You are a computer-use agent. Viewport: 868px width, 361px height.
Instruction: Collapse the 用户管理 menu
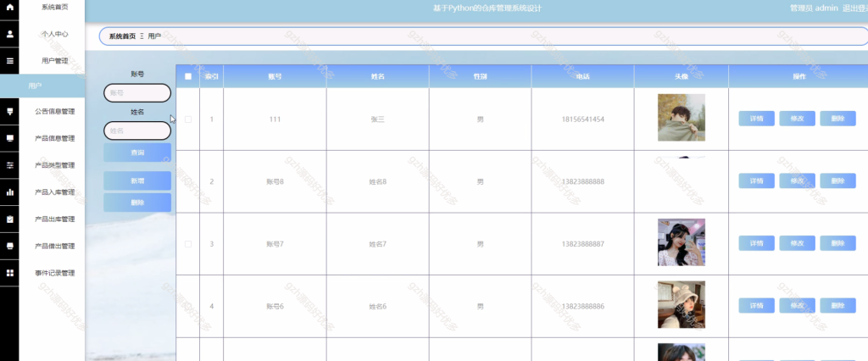click(x=55, y=61)
